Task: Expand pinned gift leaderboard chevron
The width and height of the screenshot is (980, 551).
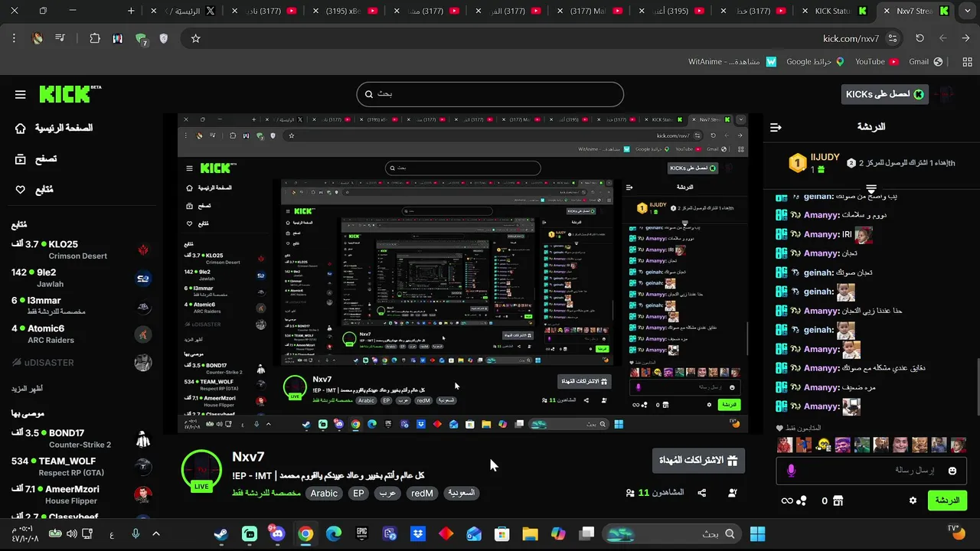Action: click(871, 188)
